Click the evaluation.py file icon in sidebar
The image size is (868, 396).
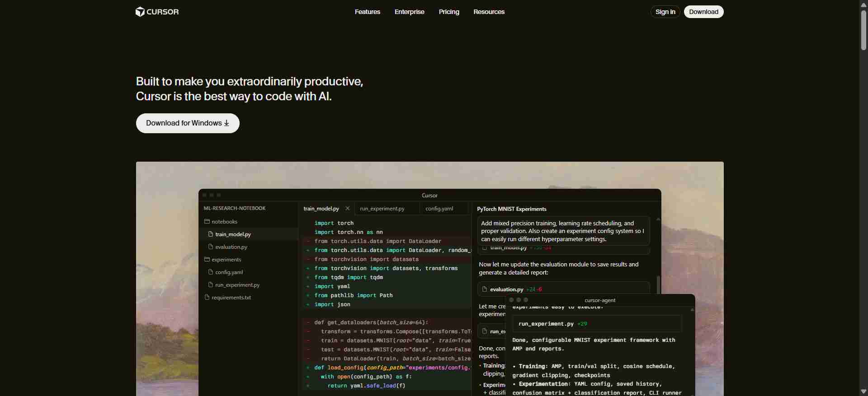[211, 247]
